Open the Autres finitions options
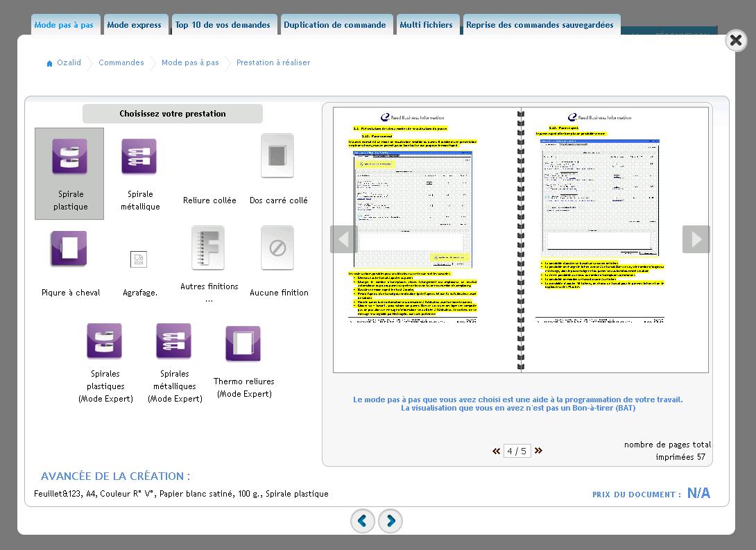 [x=209, y=248]
